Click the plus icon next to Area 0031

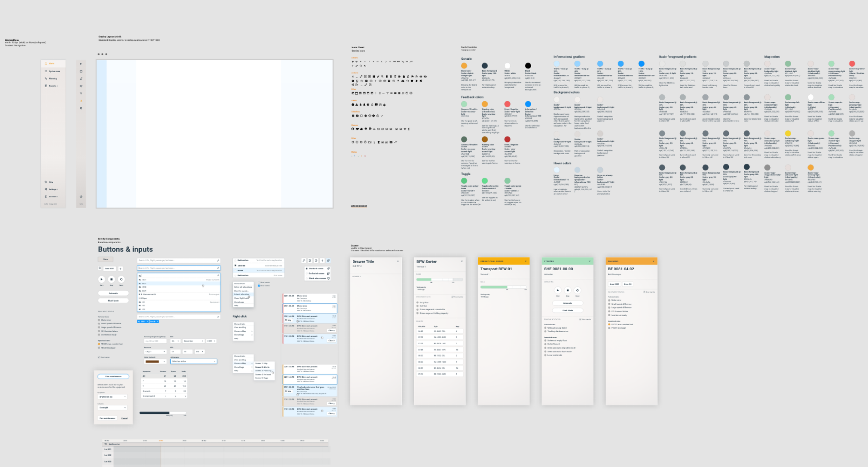coord(120,269)
